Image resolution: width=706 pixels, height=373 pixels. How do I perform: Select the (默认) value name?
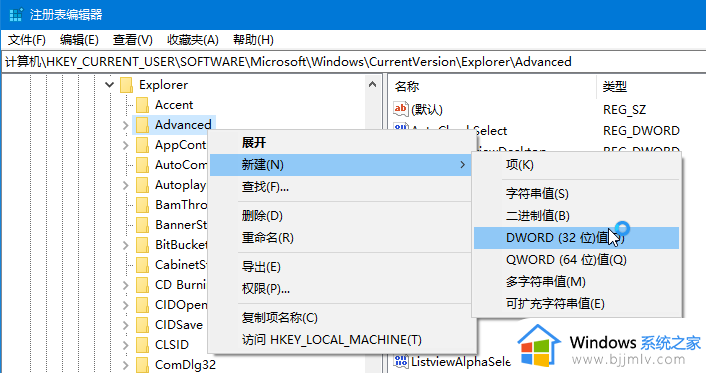(426, 109)
